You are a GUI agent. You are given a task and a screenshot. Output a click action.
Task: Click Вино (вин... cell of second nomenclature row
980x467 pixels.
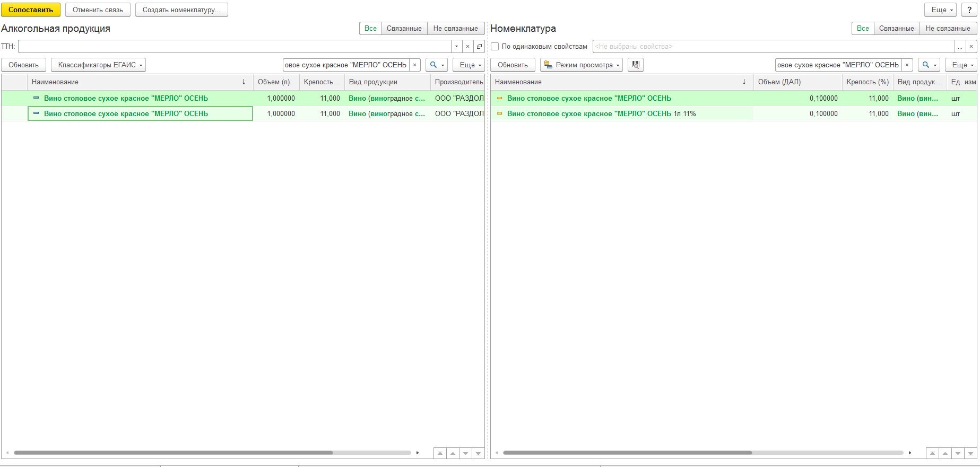pos(920,113)
